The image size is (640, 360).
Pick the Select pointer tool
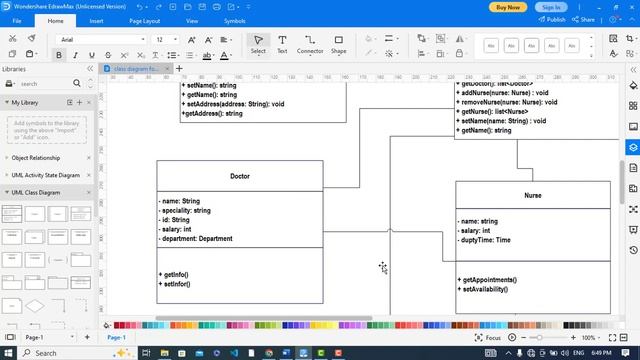click(258, 44)
